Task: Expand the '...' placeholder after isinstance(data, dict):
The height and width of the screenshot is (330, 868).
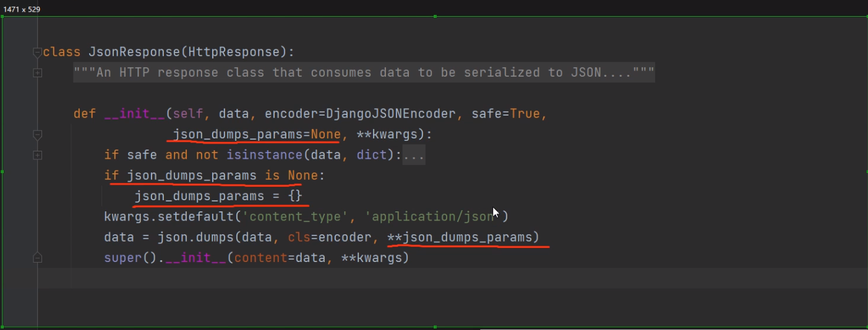Action: [x=413, y=155]
